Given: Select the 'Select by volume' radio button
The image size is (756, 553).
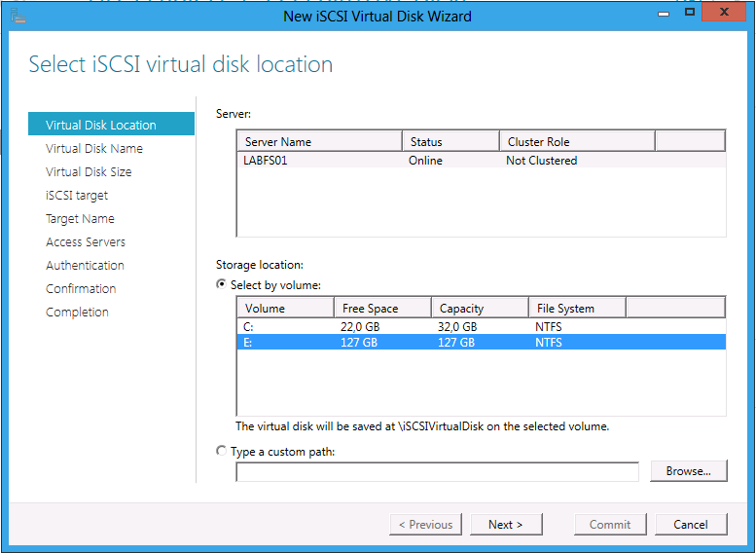Looking at the screenshot, I should [221, 284].
